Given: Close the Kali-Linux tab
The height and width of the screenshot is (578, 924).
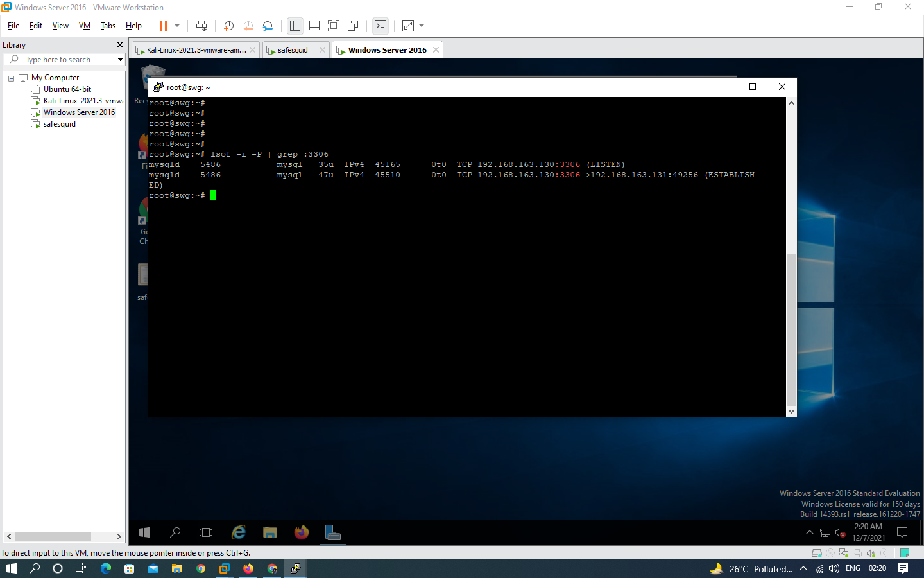Looking at the screenshot, I should (253, 50).
